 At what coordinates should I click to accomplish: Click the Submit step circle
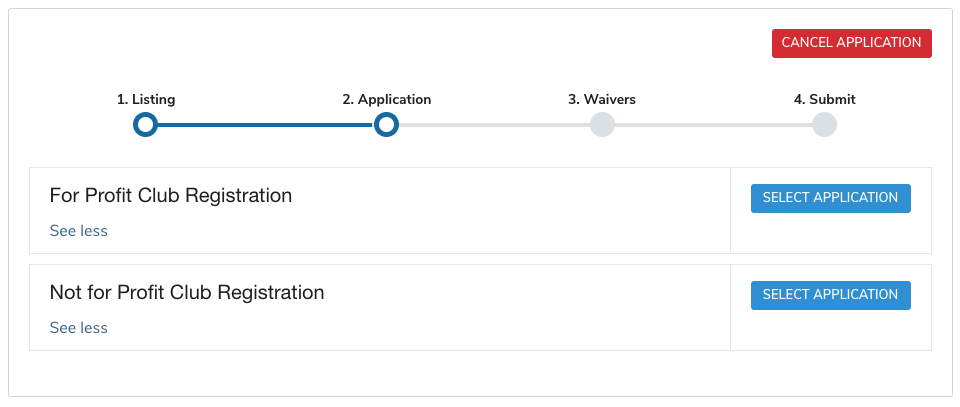coord(824,125)
